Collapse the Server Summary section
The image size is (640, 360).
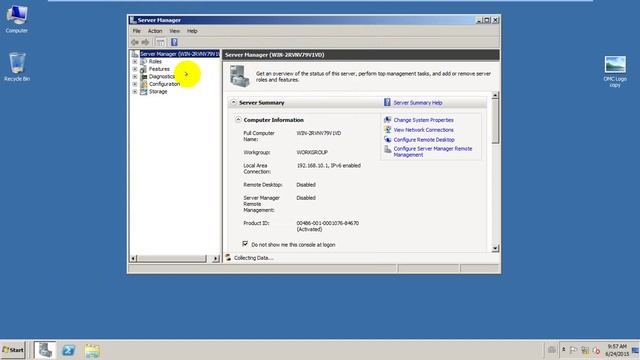tap(234, 102)
